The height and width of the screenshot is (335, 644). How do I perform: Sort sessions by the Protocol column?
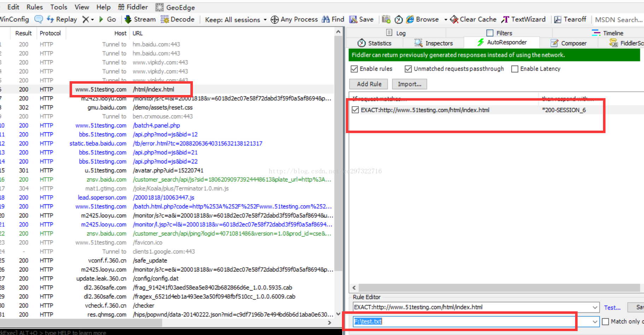50,33
